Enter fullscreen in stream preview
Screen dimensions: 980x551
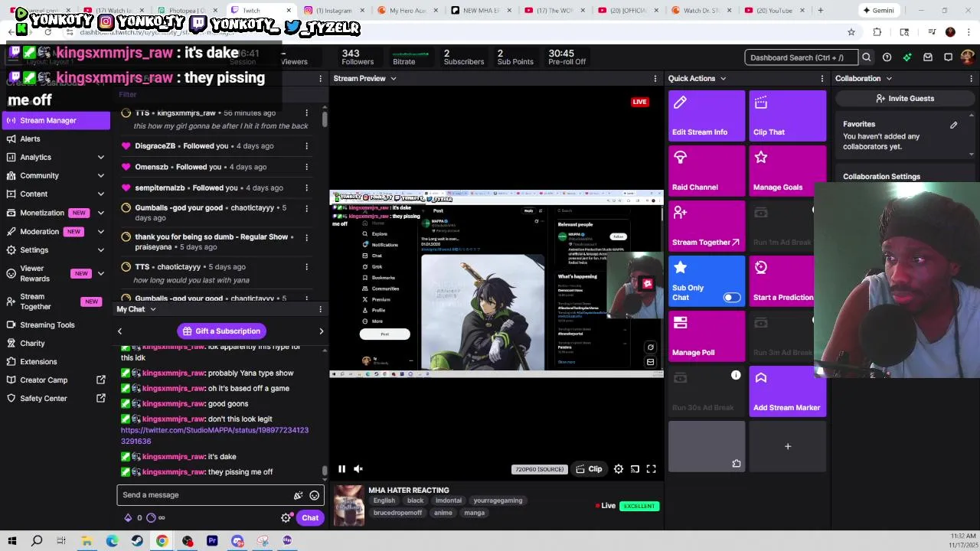(651, 469)
